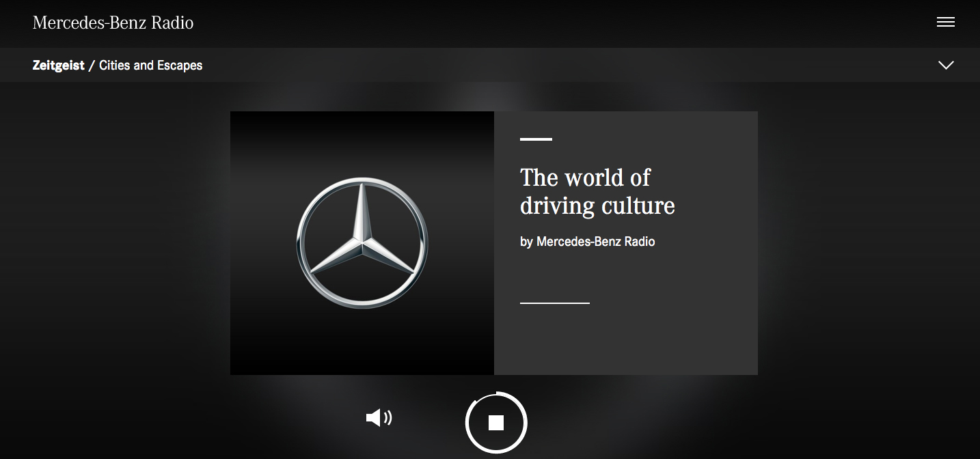This screenshot has width=980, height=459.
Task: Open the Cities and Escapes channel
Action: [150, 66]
